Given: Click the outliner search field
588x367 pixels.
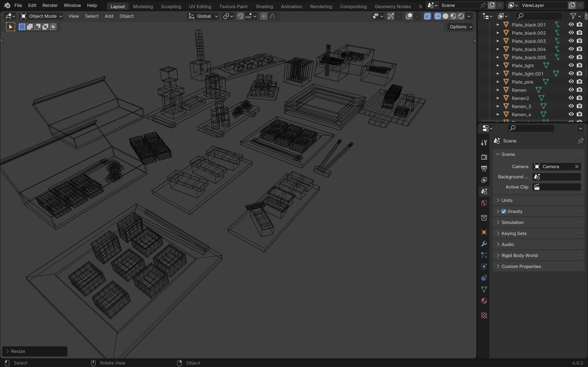Looking at the screenshot, I should [x=539, y=16].
